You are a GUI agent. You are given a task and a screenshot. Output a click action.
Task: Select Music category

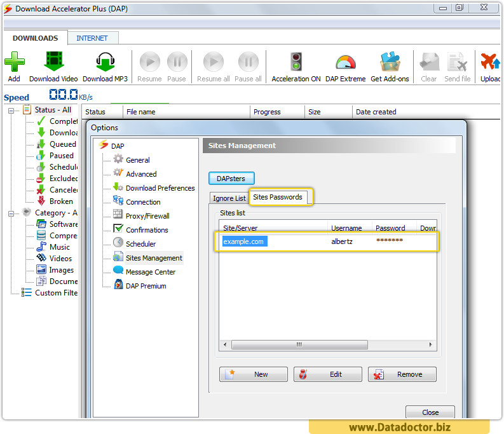pyautogui.click(x=60, y=247)
